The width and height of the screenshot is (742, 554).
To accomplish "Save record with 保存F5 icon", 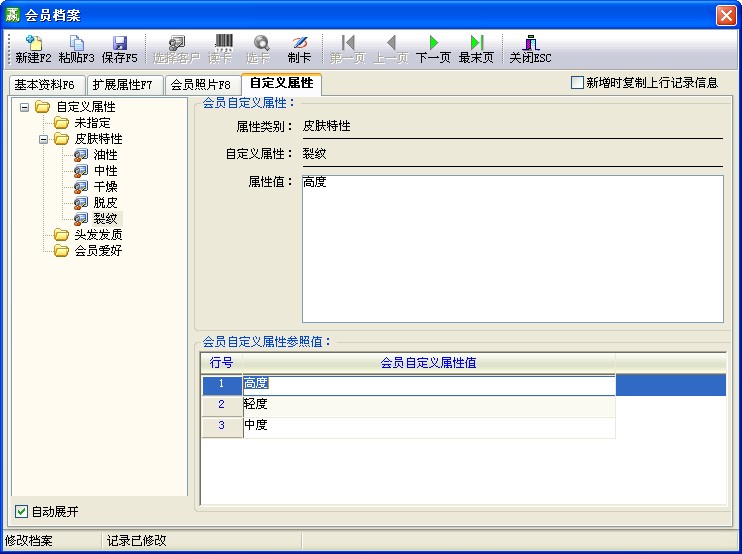I will (x=120, y=42).
